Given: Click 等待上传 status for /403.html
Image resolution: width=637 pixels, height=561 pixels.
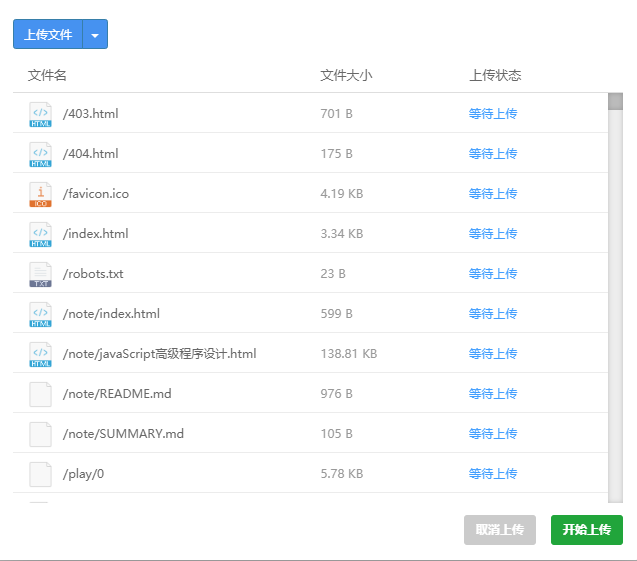Looking at the screenshot, I should [x=493, y=113].
